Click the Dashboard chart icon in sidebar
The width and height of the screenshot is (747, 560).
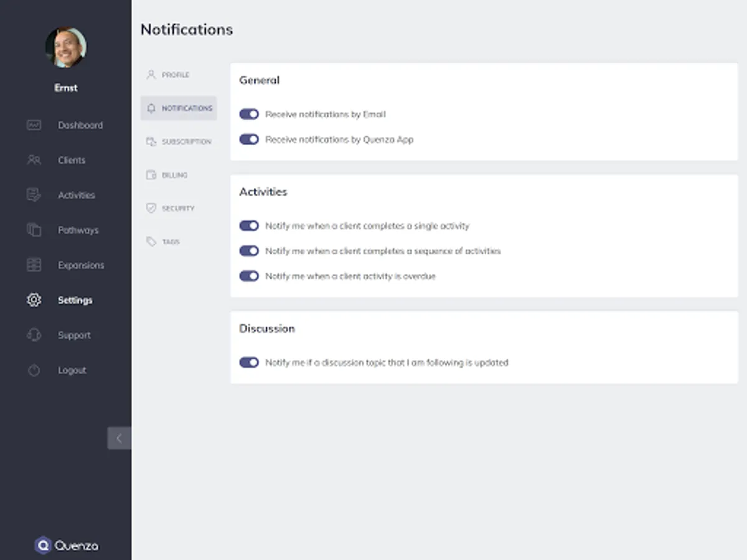[34, 125]
